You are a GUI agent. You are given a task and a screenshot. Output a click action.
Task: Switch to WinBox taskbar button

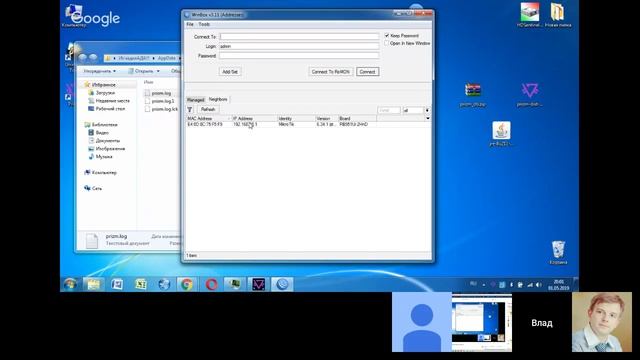(282, 284)
